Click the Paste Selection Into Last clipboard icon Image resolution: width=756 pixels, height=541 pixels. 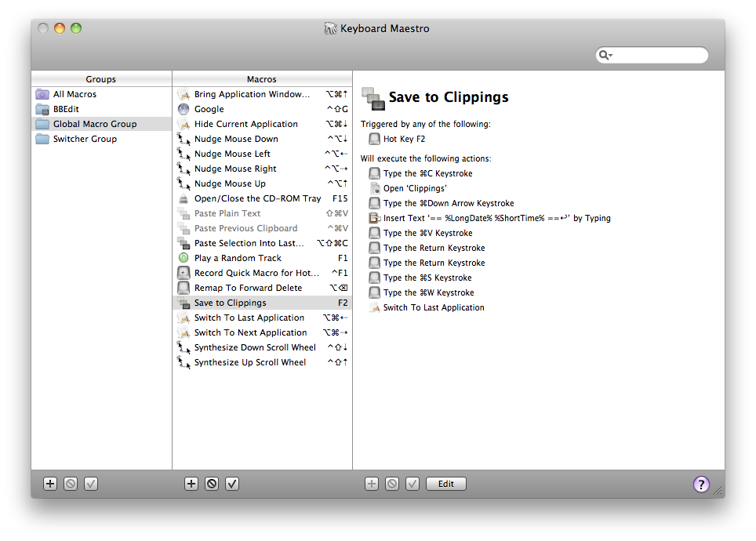coord(184,243)
